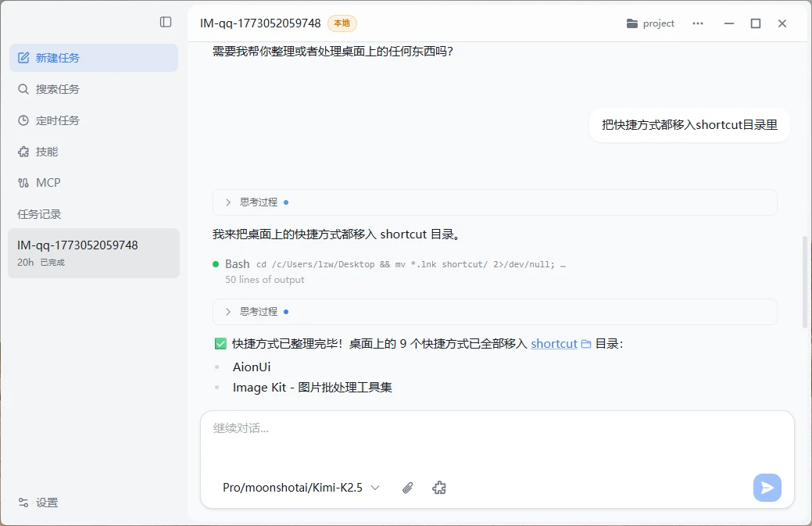Click the folder icon next to the shortcut link

click(x=586, y=344)
